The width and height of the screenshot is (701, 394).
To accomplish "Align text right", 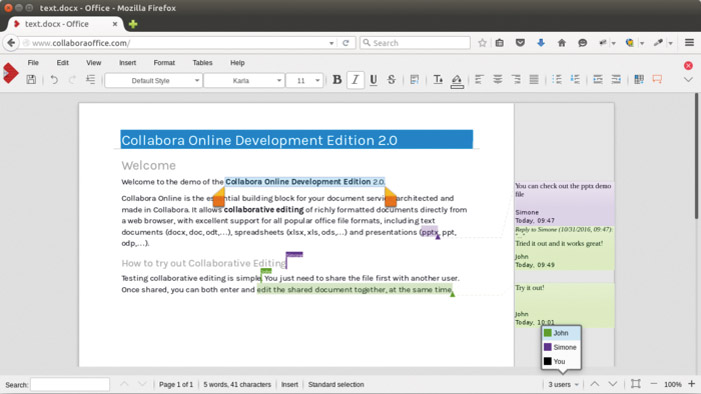I will [x=515, y=80].
